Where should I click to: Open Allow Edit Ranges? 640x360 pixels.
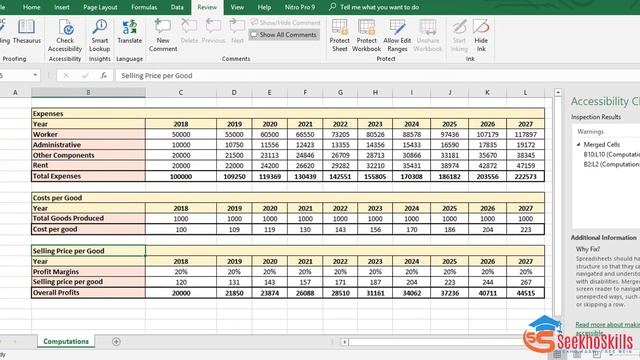(397, 36)
